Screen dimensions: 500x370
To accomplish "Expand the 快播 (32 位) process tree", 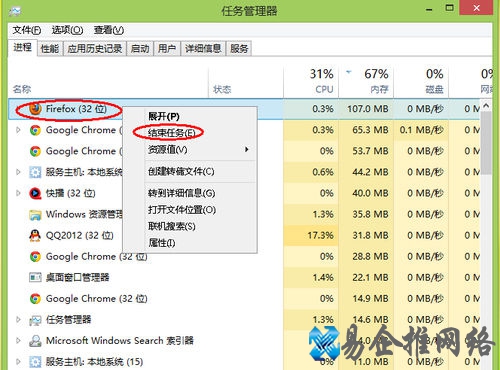I will coord(18,193).
